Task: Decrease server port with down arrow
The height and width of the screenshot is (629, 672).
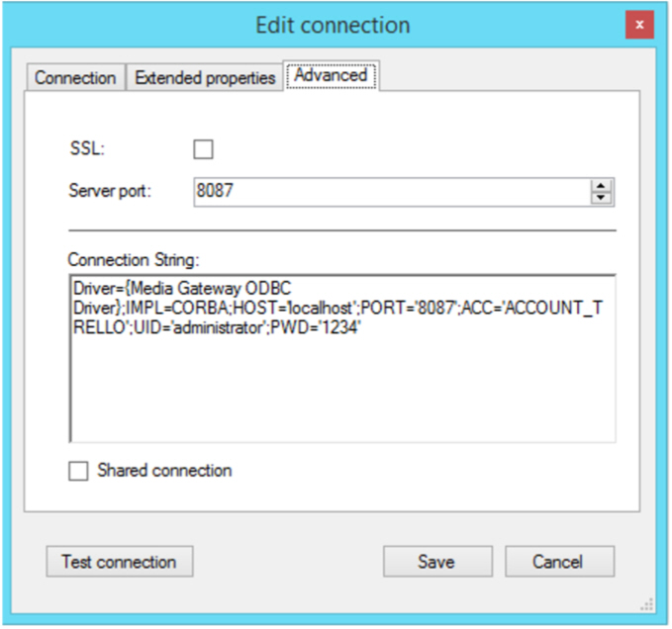Action: tap(602, 198)
